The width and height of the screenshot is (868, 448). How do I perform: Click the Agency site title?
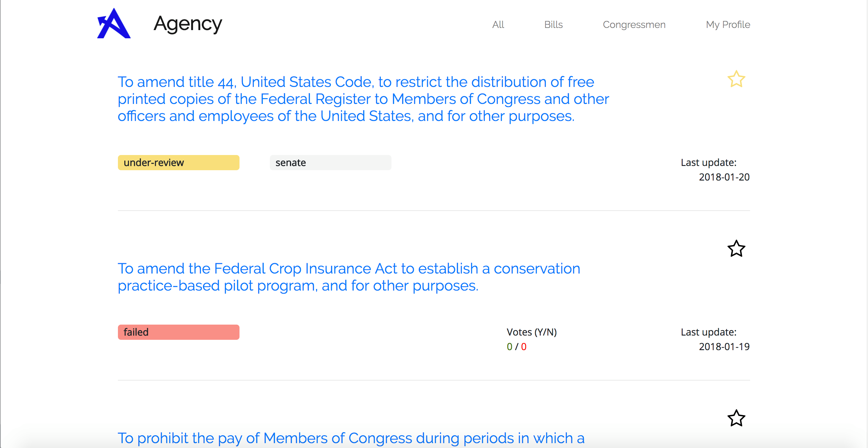tap(188, 24)
